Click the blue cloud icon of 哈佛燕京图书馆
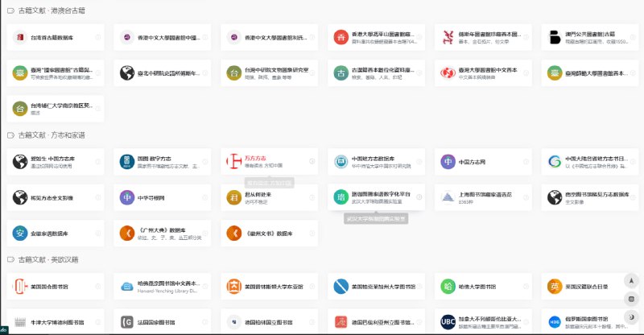 (127, 287)
